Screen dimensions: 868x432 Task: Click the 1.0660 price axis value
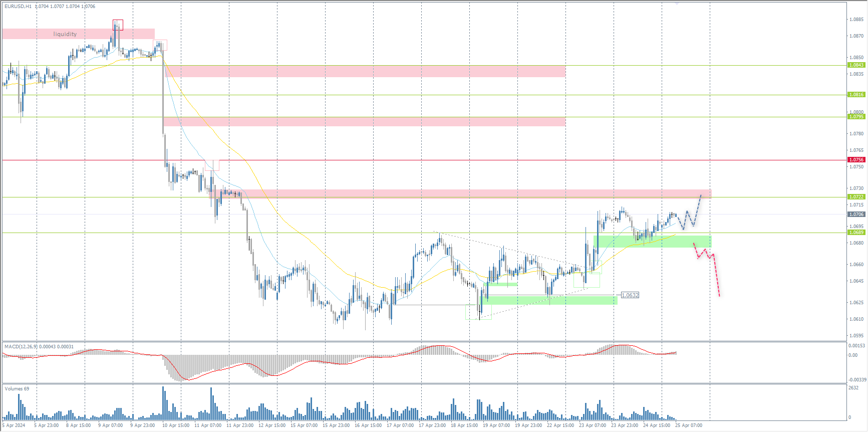pos(856,265)
